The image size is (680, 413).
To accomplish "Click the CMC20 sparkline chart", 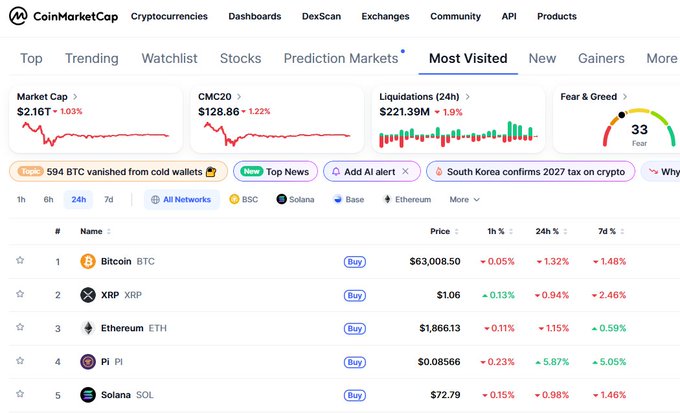I will click(277, 134).
